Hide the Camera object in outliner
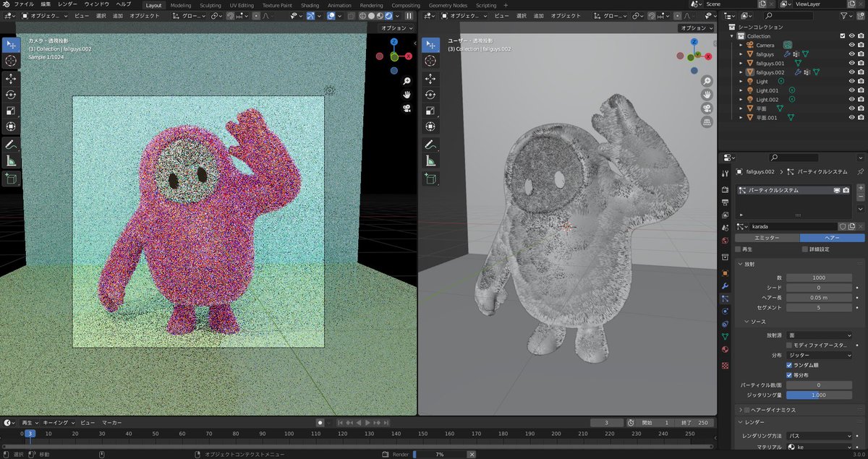 point(851,45)
